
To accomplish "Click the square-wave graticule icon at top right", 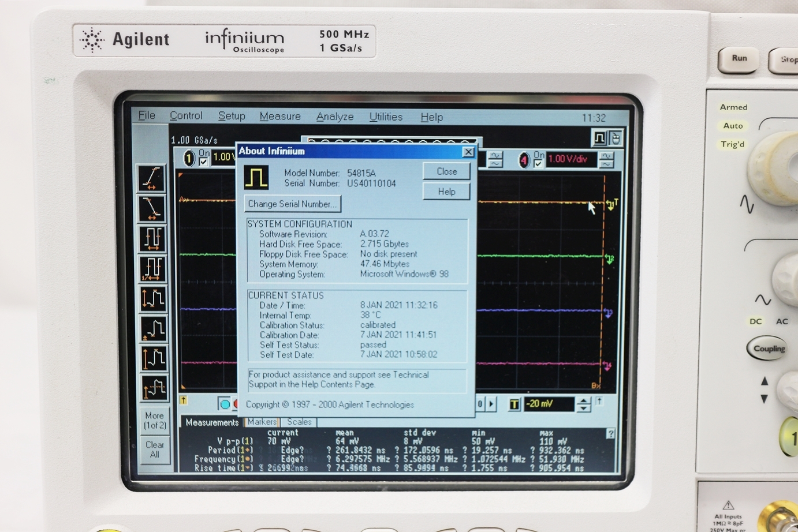I will point(599,138).
